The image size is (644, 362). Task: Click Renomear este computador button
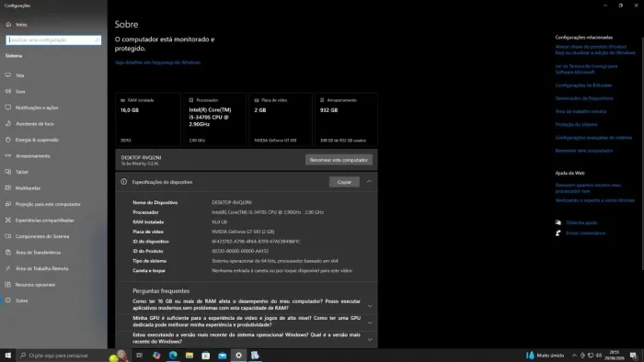(339, 160)
